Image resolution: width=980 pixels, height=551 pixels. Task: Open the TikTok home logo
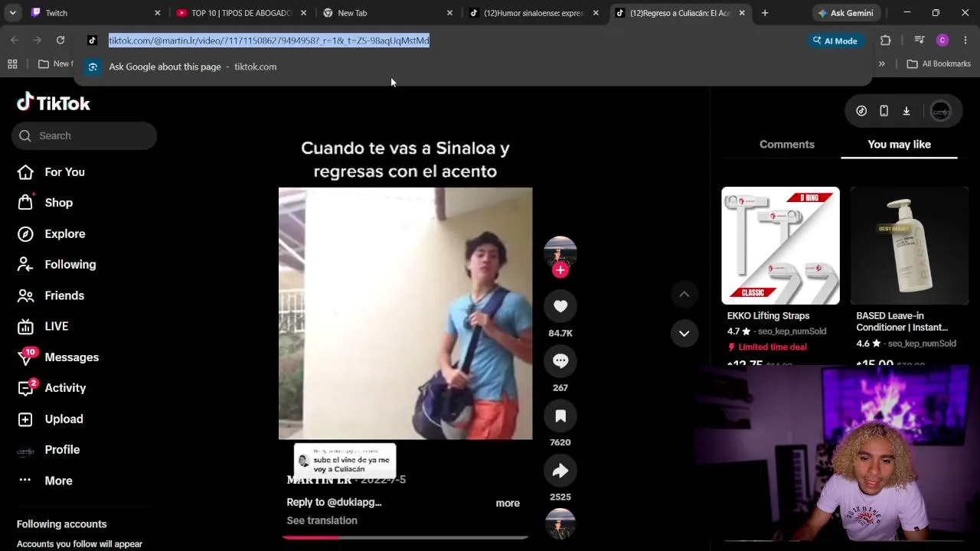[54, 103]
